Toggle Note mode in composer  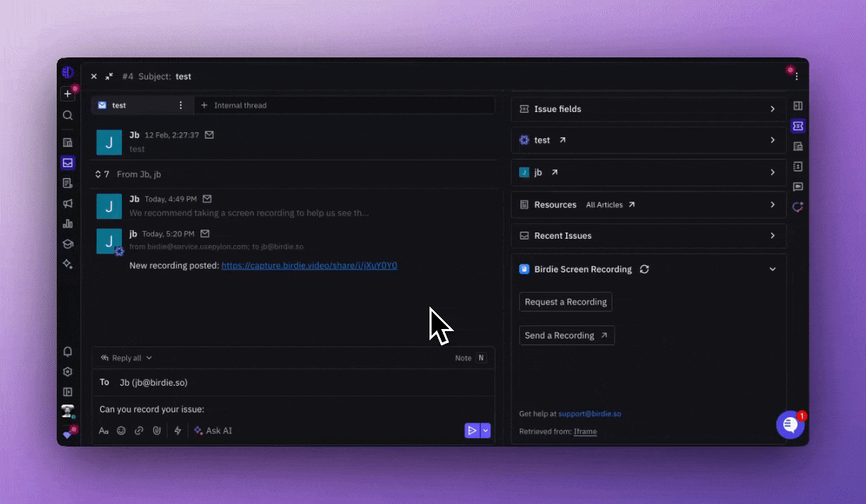pyautogui.click(x=469, y=358)
